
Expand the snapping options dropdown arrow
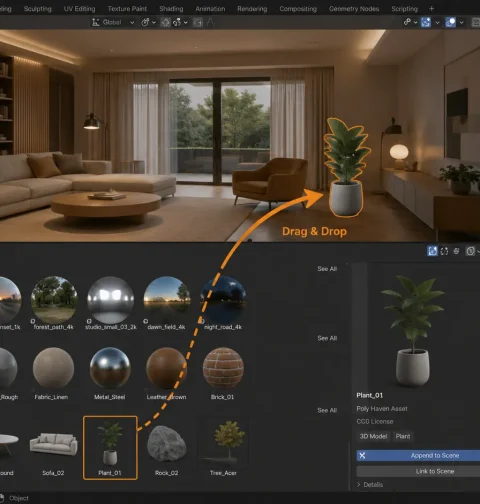186,22
